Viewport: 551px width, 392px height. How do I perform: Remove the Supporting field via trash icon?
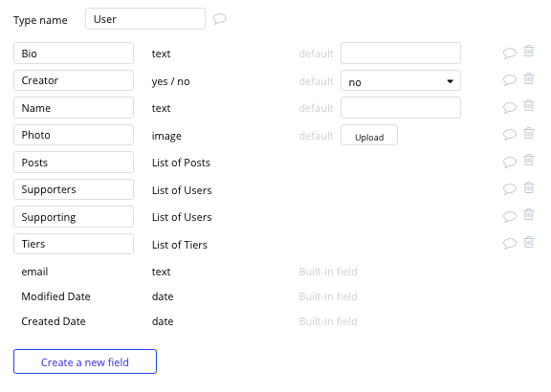pyautogui.click(x=528, y=214)
